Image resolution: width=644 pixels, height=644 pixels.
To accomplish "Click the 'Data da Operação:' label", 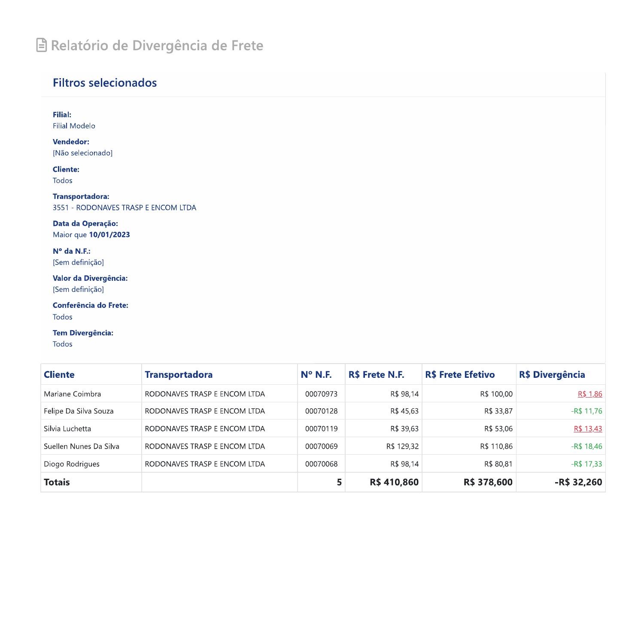I will pyautogui.click(x=85, y=223).
